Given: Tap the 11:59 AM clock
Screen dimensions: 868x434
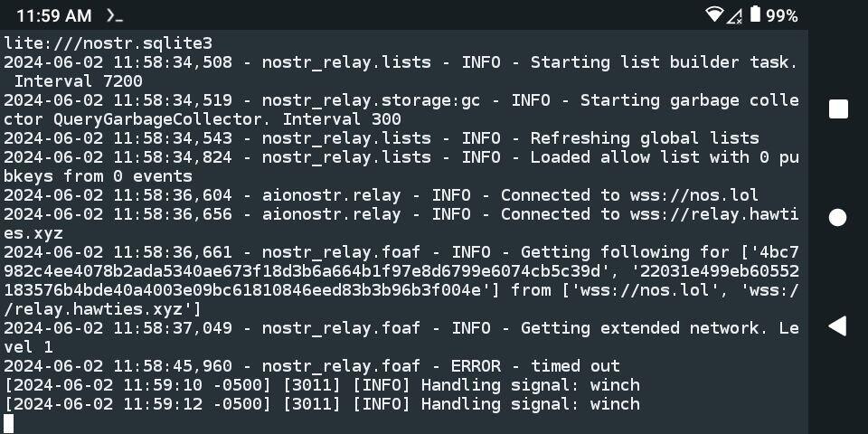Looking at the screenshot, I should (x=53, y=15).
